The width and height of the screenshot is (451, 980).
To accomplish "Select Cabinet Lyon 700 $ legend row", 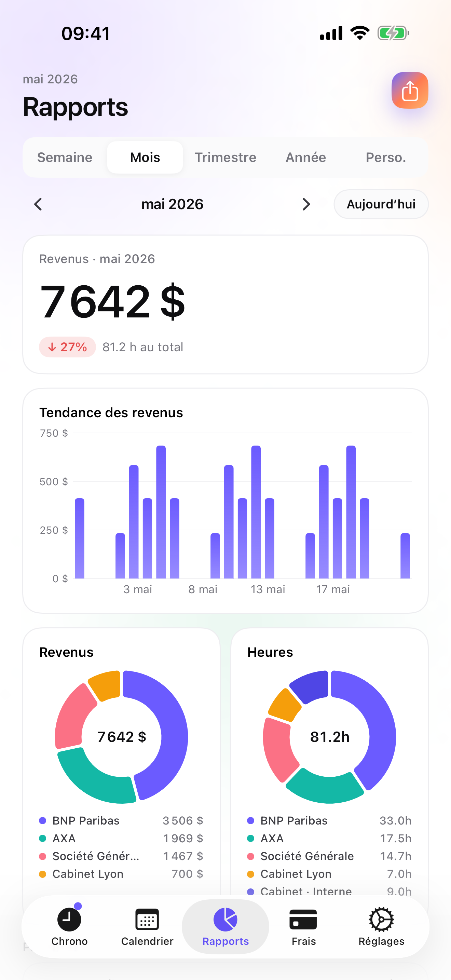I will 121,874.
